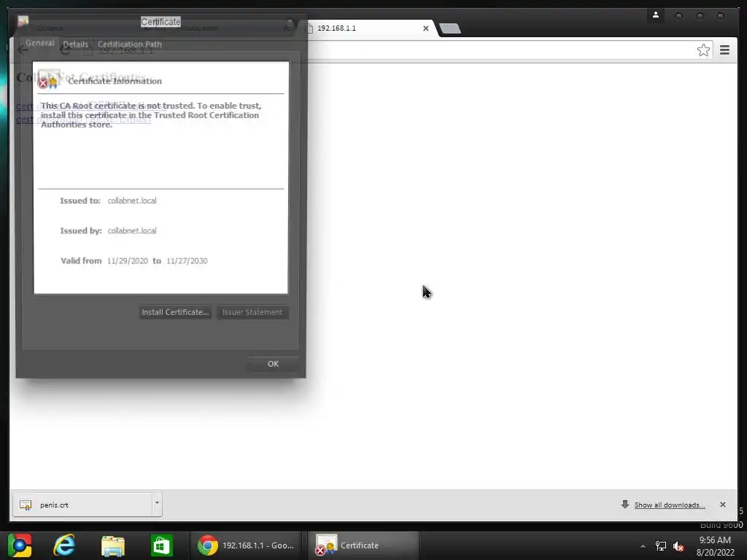This screenshot has height=560, width=747.
Task: Open the Certification Path tab
Action: (130, 44)
